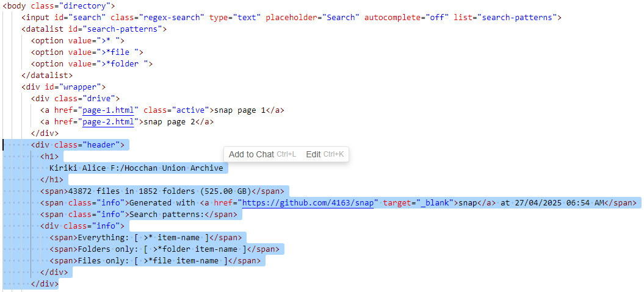Click the class="regex-search" attribute
The width and height of the screenshot is (644, 292).
157,17
